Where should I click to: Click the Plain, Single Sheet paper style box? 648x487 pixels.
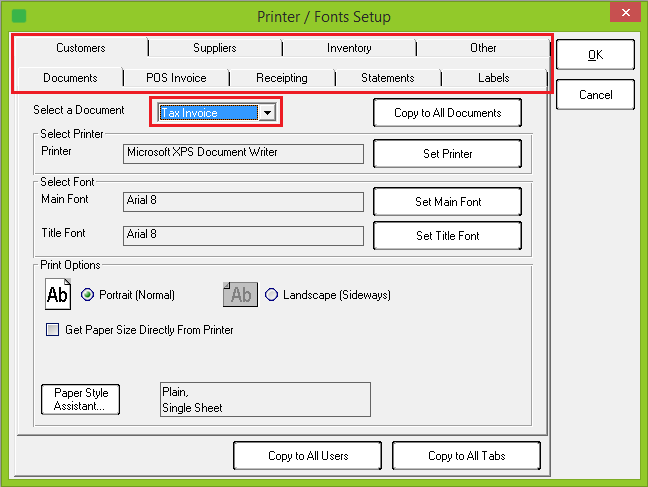click(265, 399)
